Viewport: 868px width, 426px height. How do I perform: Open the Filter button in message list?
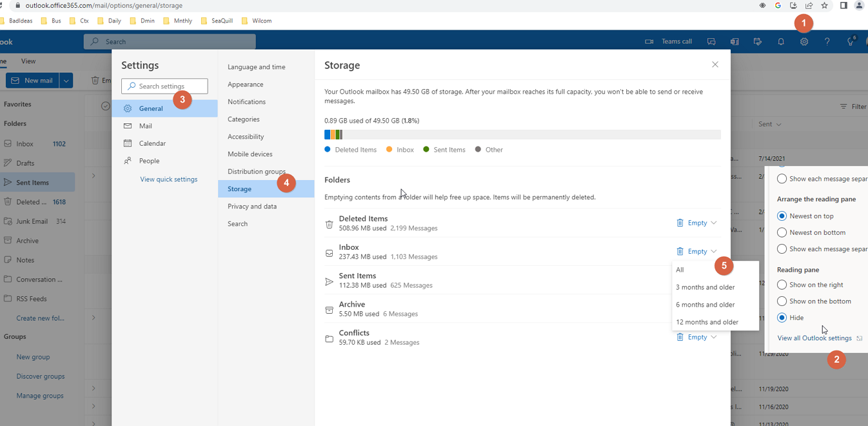coord(853,107)
